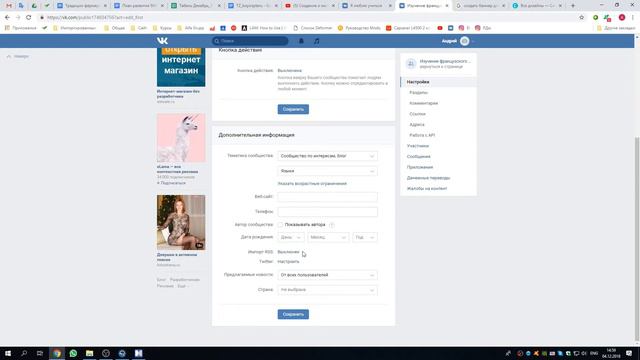640x360 pixels.
Task: Click Подписаться under the llama ad
Action: (171, 183)
